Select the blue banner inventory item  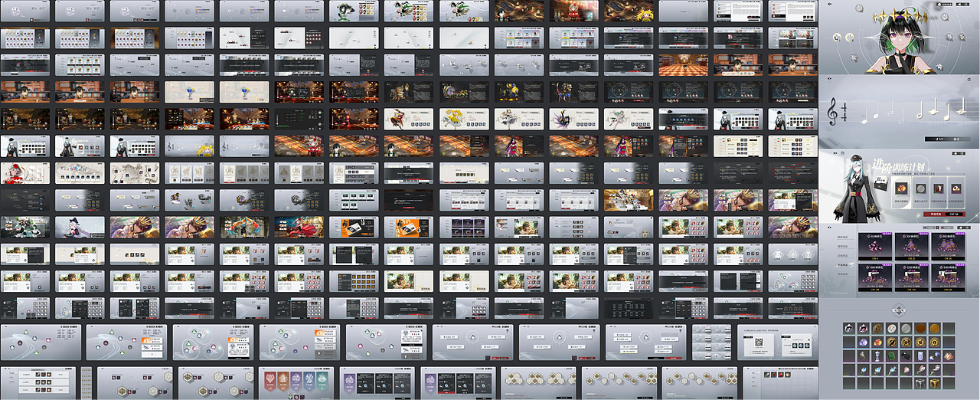point(920,356)
